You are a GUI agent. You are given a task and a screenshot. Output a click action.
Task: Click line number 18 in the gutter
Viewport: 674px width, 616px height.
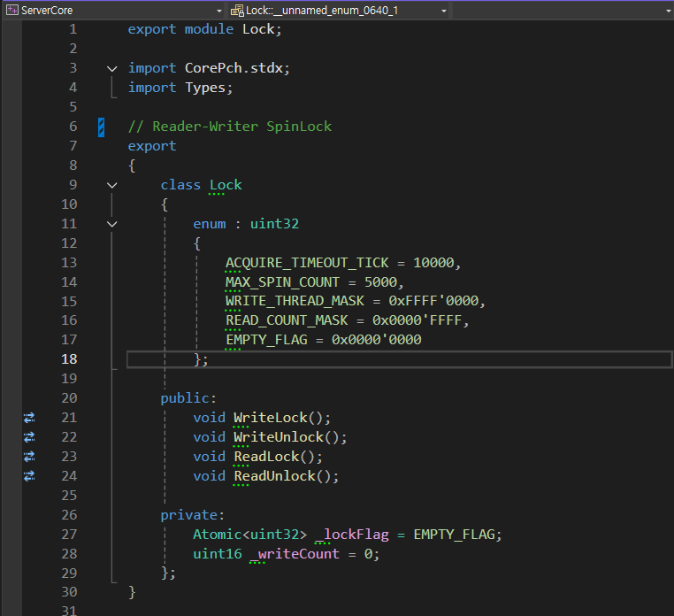[x=69, y=359]
